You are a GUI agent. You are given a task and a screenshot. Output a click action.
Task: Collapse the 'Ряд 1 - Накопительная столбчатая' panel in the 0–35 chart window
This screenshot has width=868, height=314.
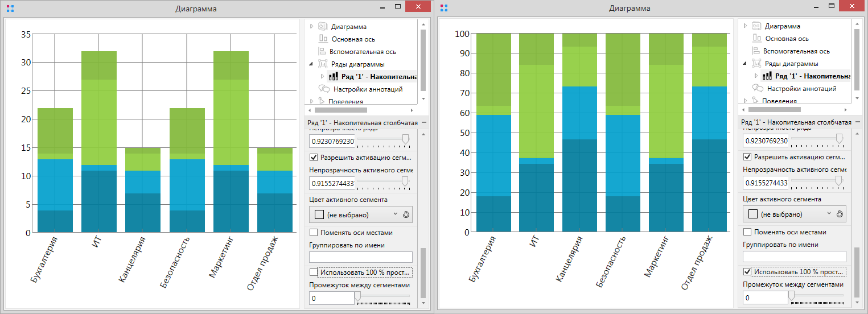(425, 122)
